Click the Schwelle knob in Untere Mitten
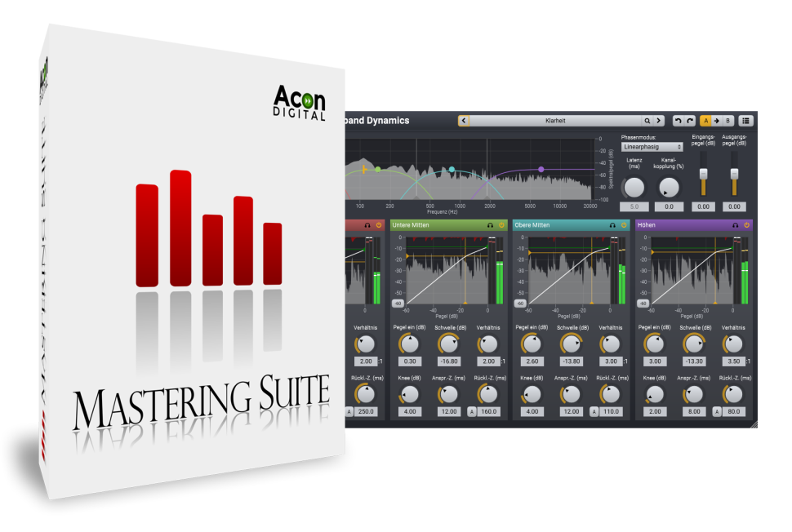The width and height of the screenshot is (792, 532). point(449,344)
